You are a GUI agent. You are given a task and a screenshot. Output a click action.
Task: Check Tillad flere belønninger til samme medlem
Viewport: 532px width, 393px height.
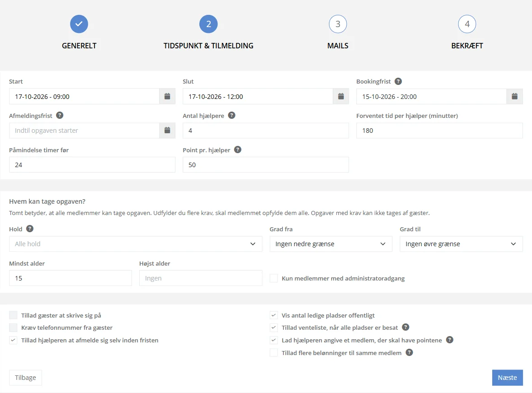point(274,353)
